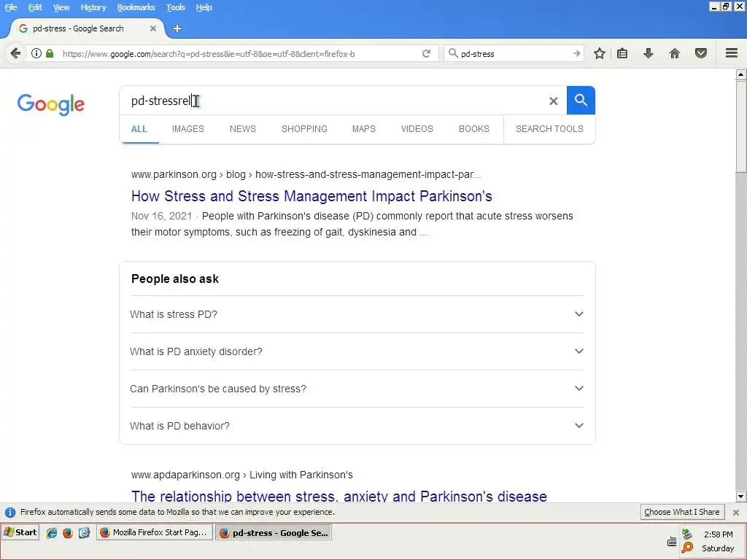The width and height of the screenshot is (747, 560).
Task: Save the page to Pocket
Action: 701,53
